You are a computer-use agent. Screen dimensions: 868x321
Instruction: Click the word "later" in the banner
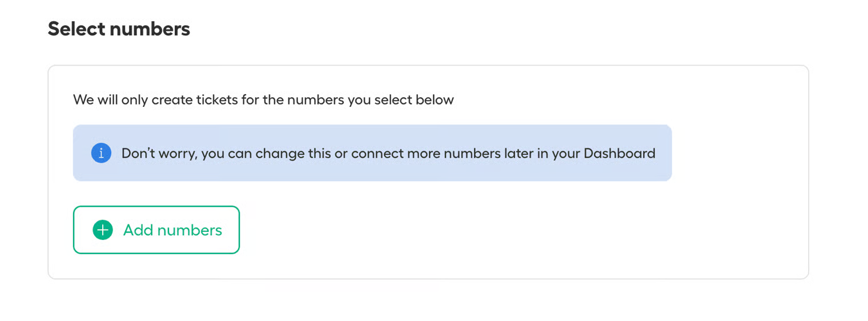tap(519, 154)
